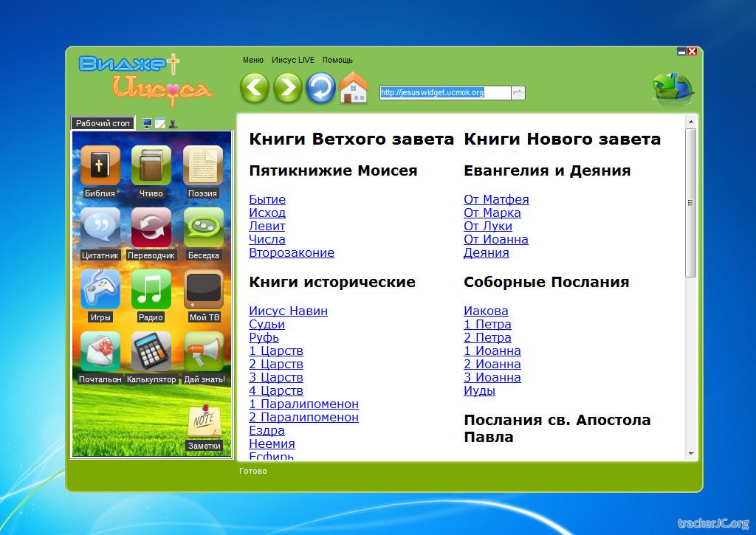
Task: Open the Калькулятор icon
Action: coord(151,351)
